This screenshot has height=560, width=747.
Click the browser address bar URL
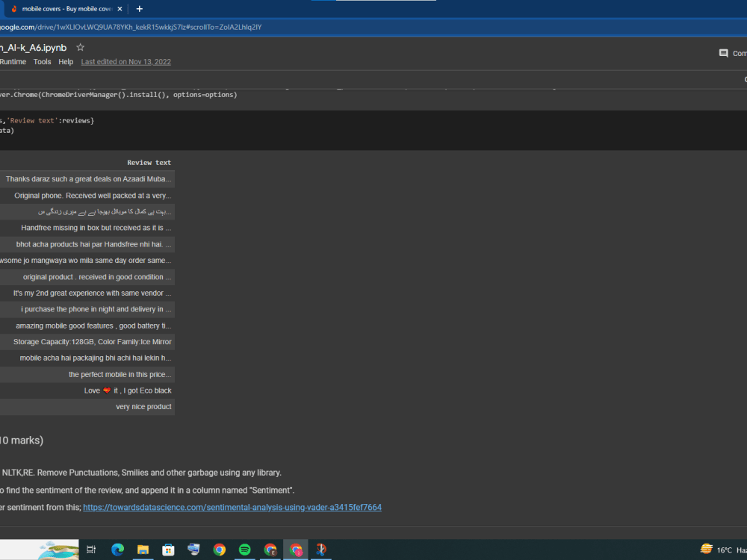pyautogui.click(x=131, y=27)
